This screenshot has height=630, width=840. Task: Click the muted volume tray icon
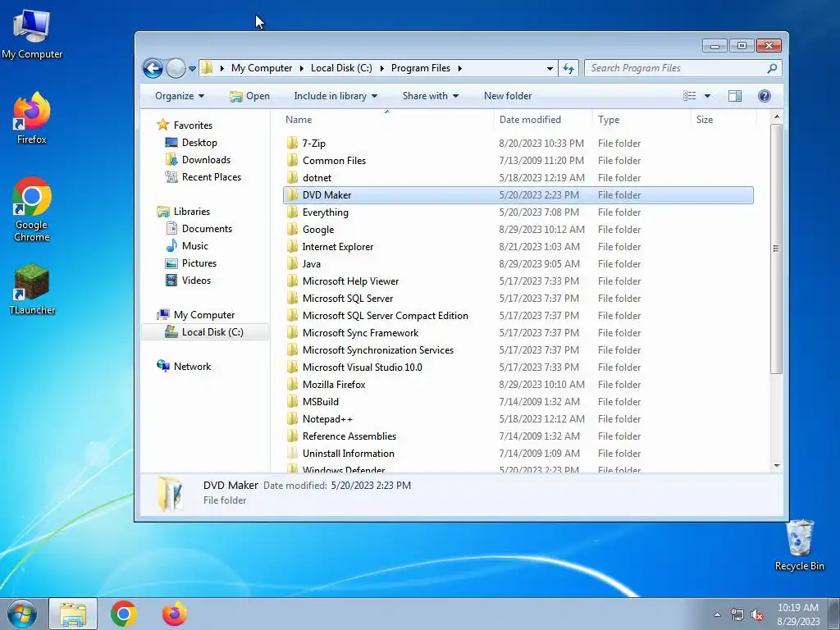[x=757, y=615]
